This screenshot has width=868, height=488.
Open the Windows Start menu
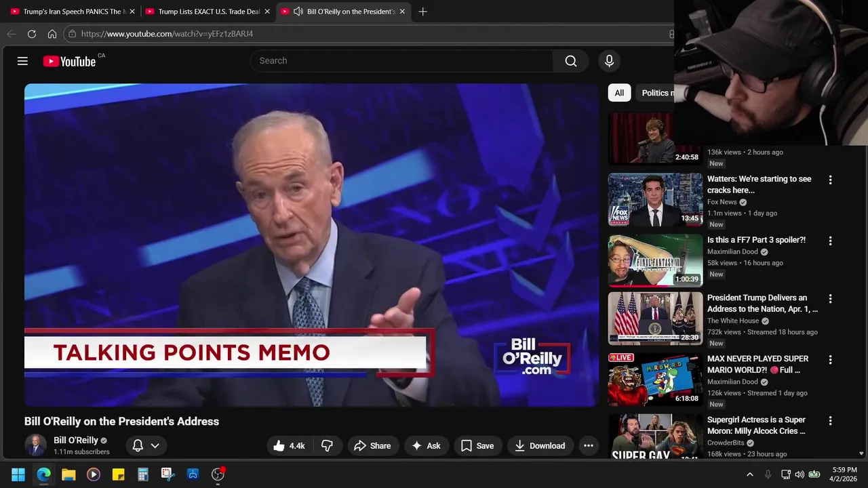coord(18,474)
